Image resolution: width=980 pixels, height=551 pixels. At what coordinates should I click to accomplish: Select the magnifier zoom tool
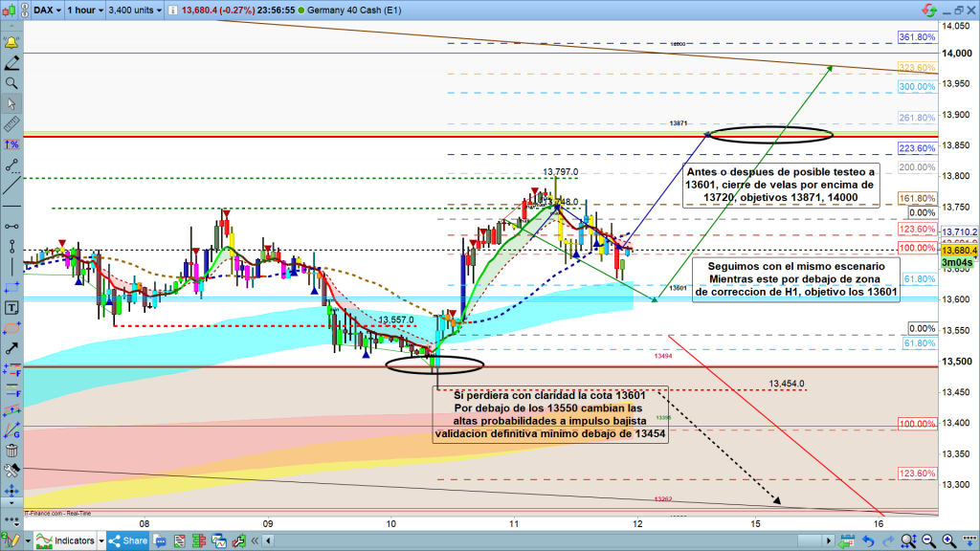11,83
